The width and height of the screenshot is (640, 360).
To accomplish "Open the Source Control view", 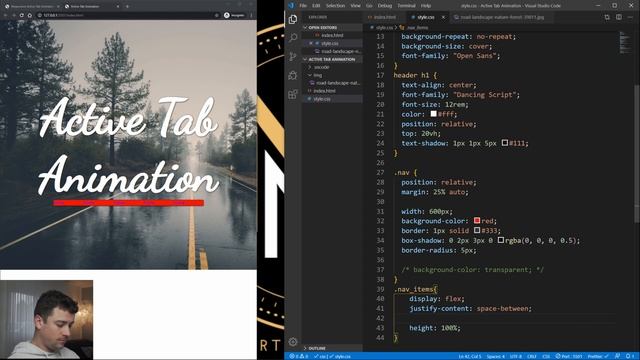I will click(293, 56).
